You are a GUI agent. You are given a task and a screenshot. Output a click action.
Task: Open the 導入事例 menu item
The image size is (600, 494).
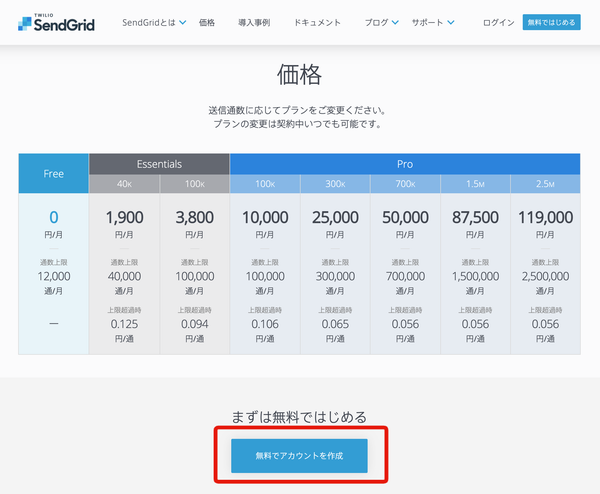coord(254,23)
